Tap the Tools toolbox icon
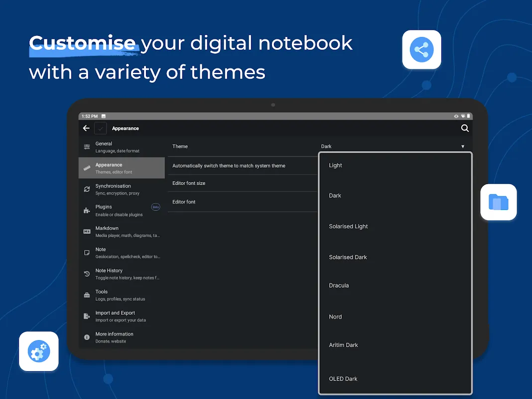Image resolution: width=532 pixels, height=399 pixels. [87, 295]
